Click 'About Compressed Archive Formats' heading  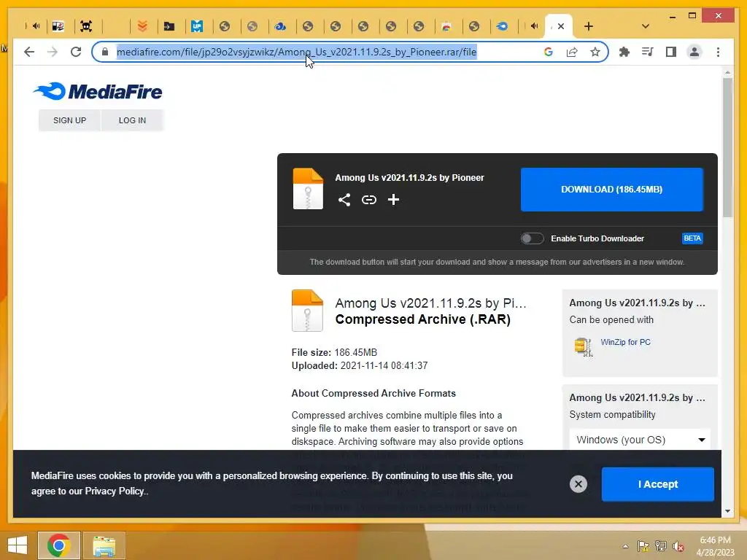(x=373, y=393)
